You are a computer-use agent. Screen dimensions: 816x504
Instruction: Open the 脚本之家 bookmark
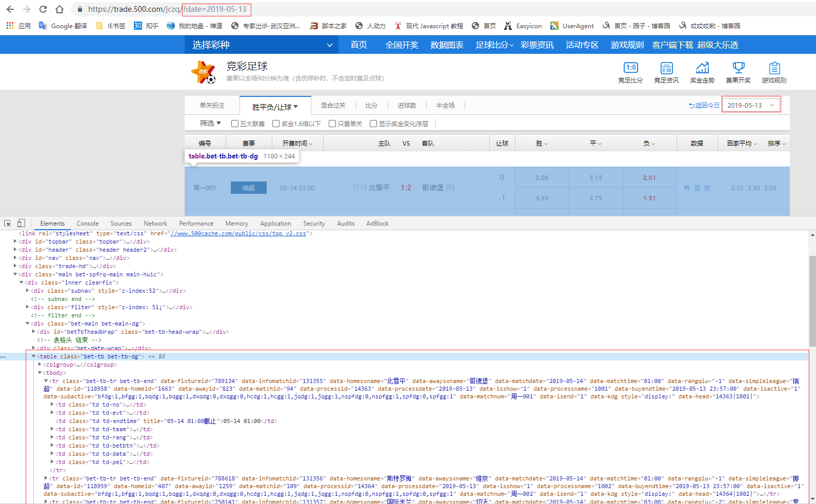click(328, 26)
